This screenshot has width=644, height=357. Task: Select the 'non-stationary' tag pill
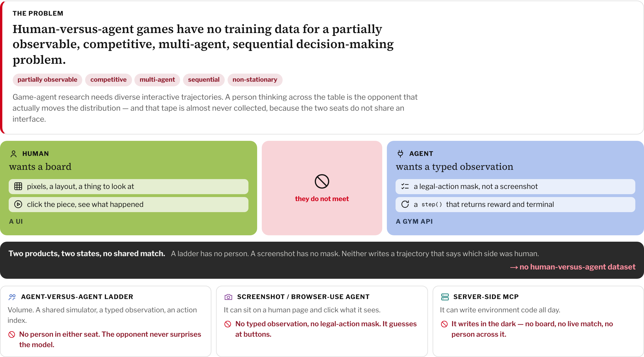click(255, 80)
